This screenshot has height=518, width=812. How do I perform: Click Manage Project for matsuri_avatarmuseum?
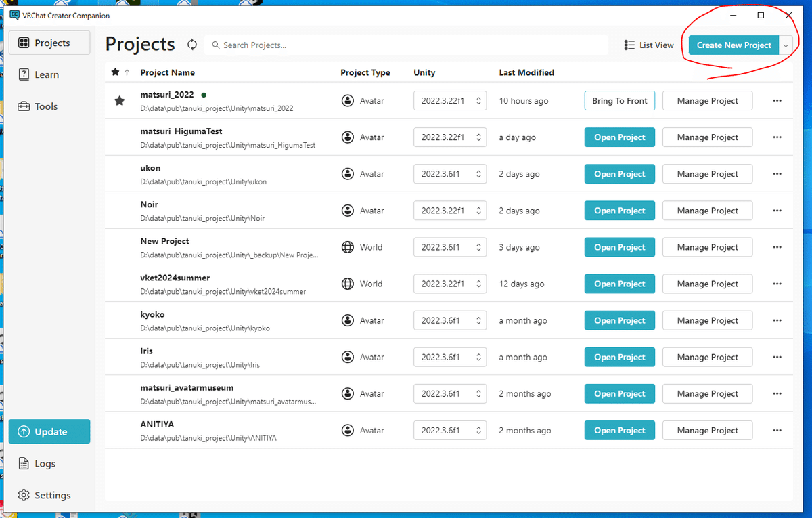707,393
